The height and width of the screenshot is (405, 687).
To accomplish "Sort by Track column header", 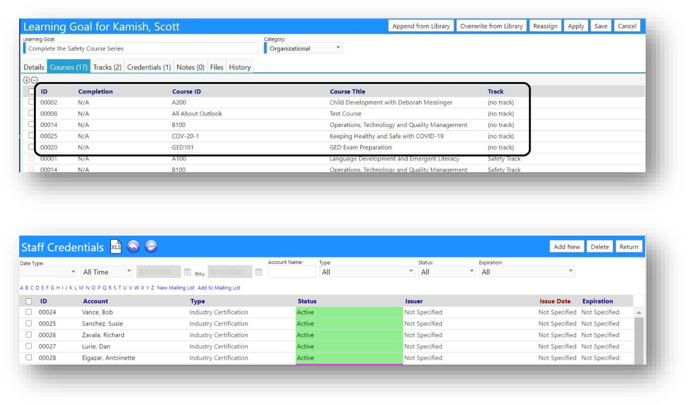I will [496, 92].
